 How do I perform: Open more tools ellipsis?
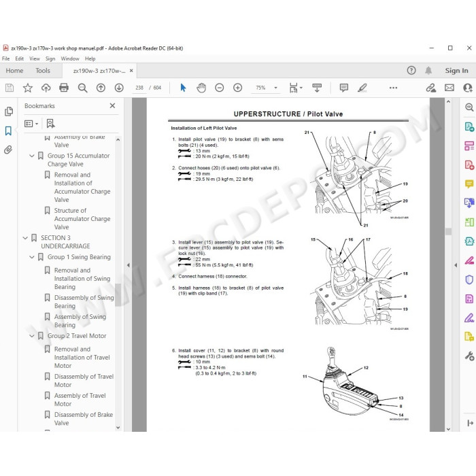tap(393, 88)
